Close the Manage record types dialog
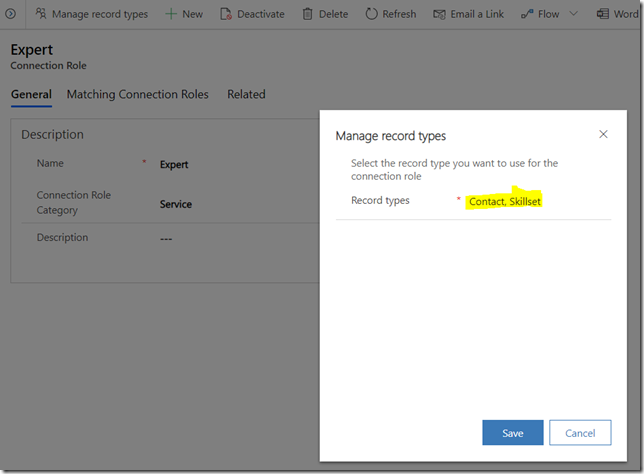The width and height of the screenshot is (644, 474). pos(603,134)
